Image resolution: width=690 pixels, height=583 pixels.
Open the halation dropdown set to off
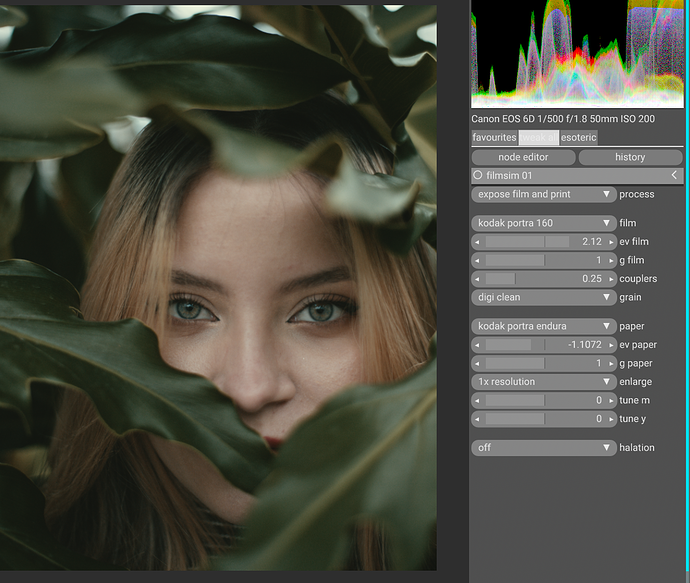(543, 448)
